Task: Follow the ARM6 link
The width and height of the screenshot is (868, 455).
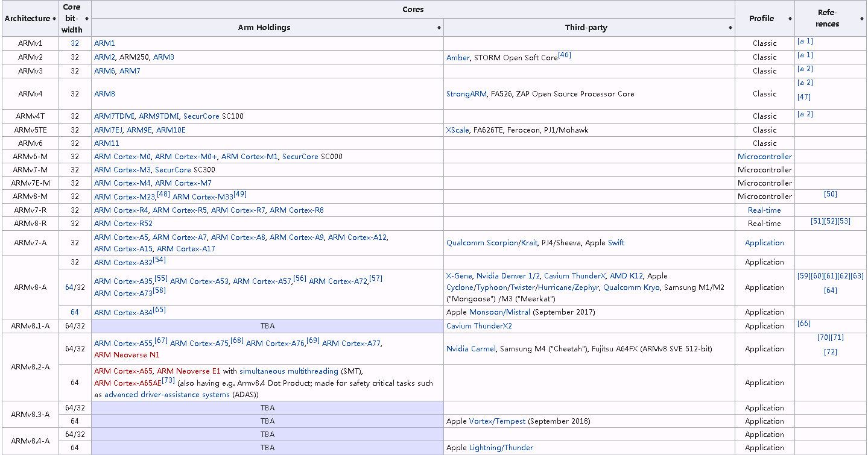Action: coord(104,71)
